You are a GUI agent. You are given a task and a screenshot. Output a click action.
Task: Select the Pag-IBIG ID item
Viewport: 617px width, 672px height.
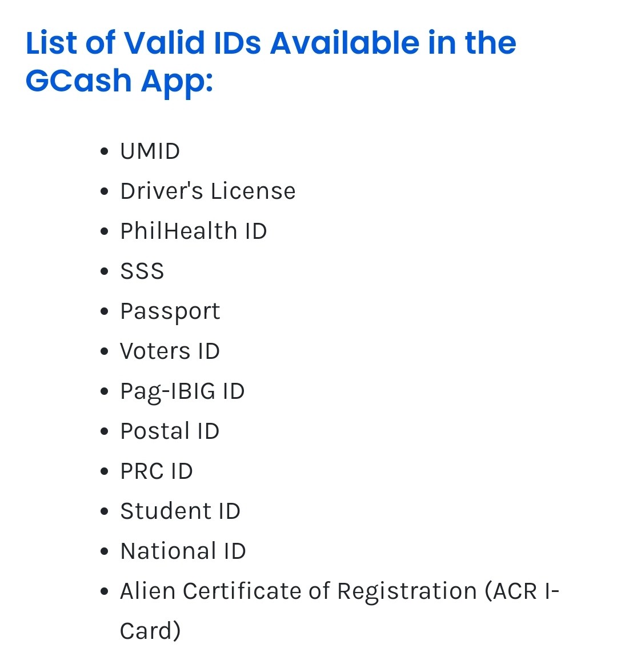[x=182, y=392]
